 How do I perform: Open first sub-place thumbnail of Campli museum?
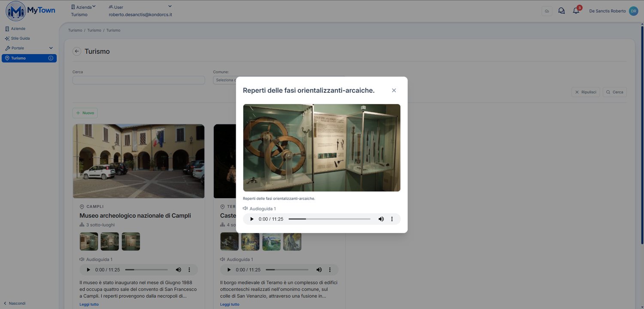tap(89, 242)
